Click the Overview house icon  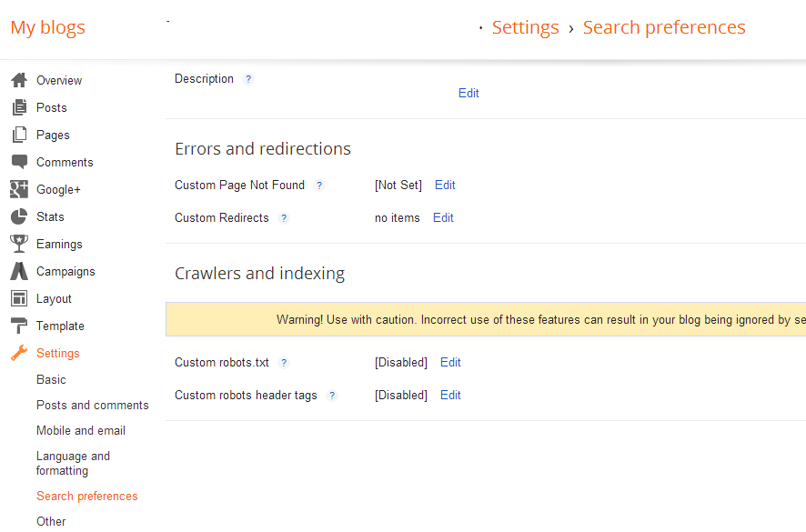point(19,80)
